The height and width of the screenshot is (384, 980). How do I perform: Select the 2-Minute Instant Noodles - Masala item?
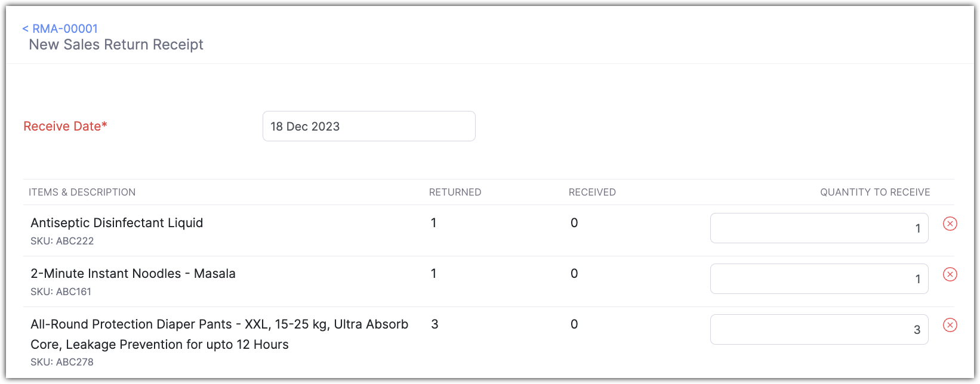click(133, 274)
